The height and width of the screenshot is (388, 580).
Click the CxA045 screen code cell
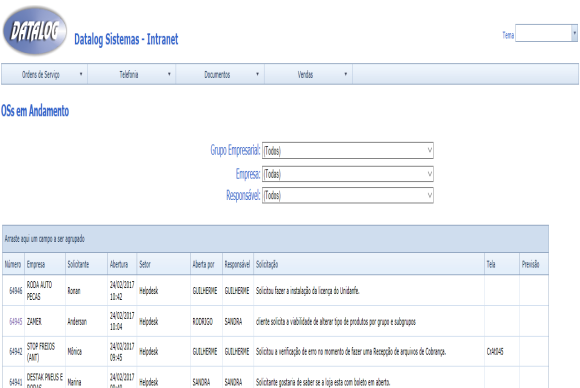click(495, 351)
